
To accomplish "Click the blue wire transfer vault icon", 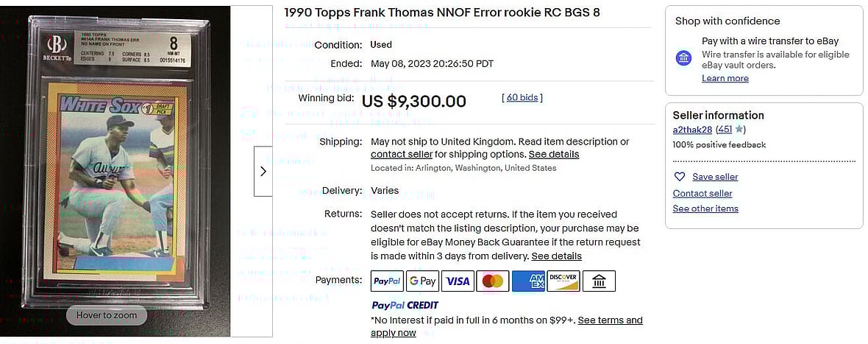I will (683, 57).
